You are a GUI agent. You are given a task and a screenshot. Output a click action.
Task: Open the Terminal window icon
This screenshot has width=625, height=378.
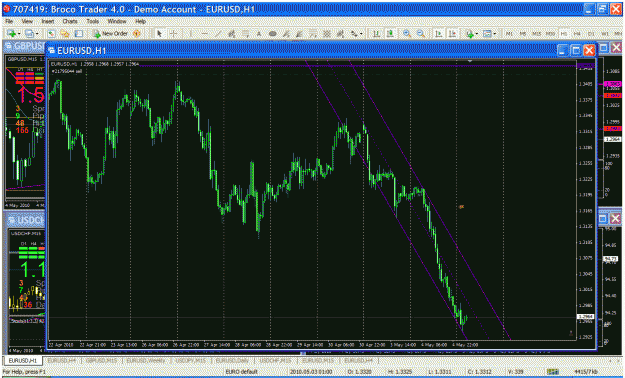[x=79, y=34]
